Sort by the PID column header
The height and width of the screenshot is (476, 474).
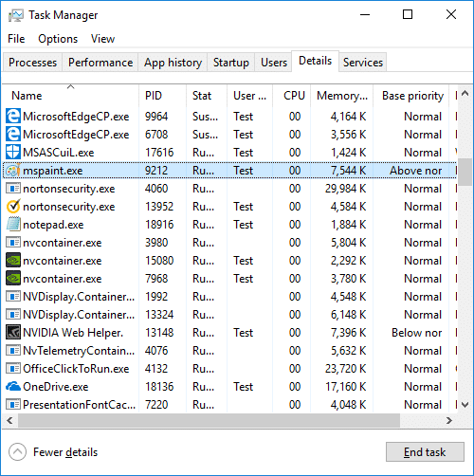coord(162,96)
